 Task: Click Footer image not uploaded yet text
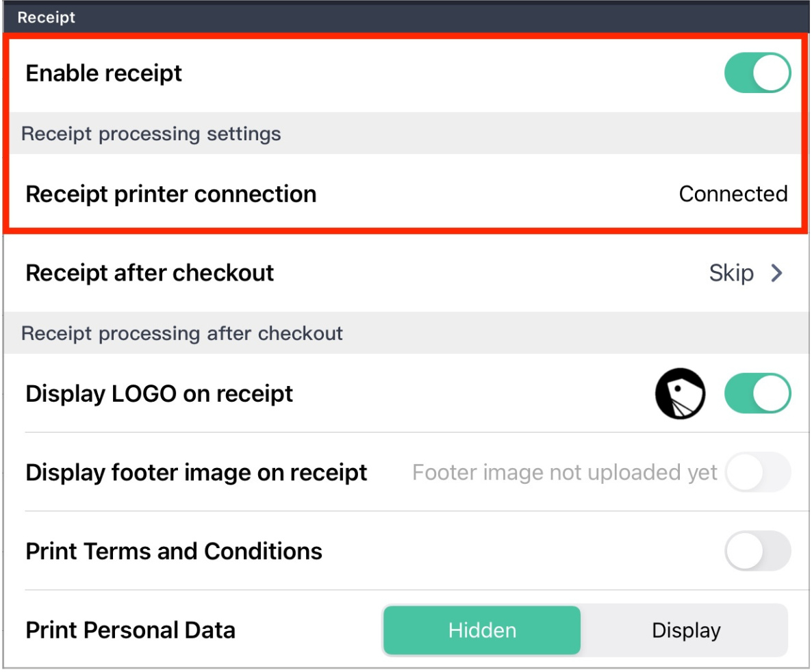[564, 472]
